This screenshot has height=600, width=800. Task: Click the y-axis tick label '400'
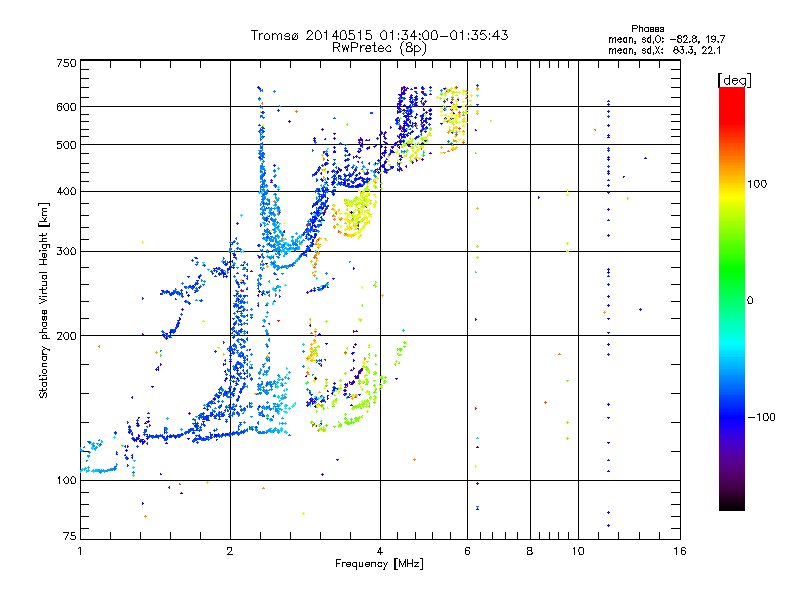(66, 191)
